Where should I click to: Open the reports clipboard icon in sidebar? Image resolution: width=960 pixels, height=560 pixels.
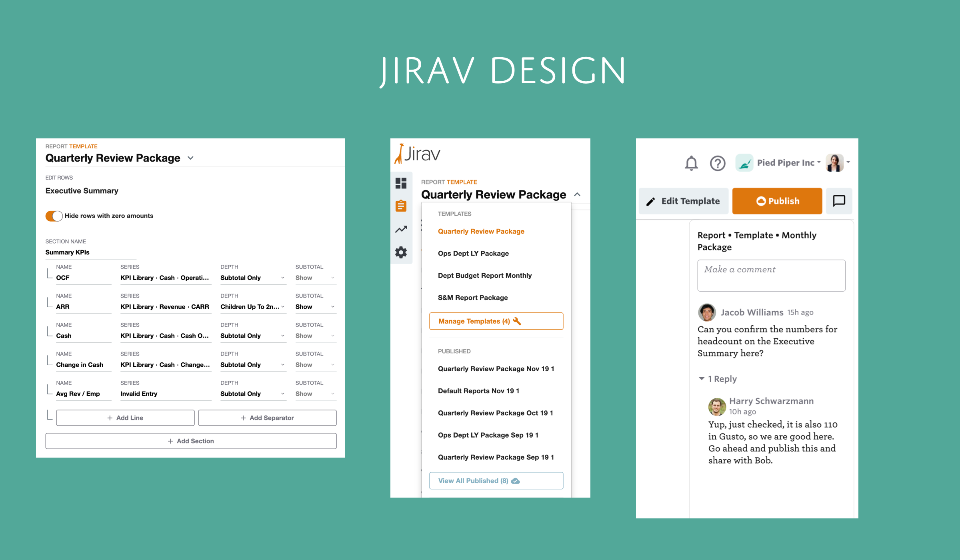[x=401, y=206]
